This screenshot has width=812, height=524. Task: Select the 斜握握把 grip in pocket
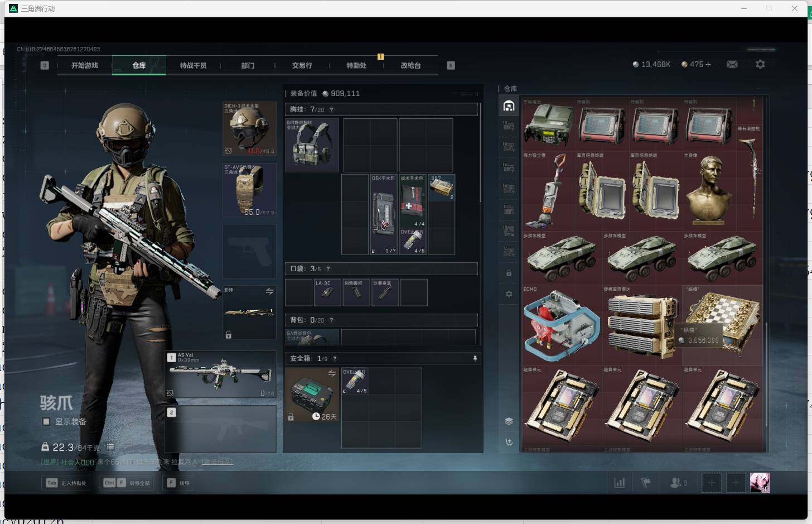356,292
